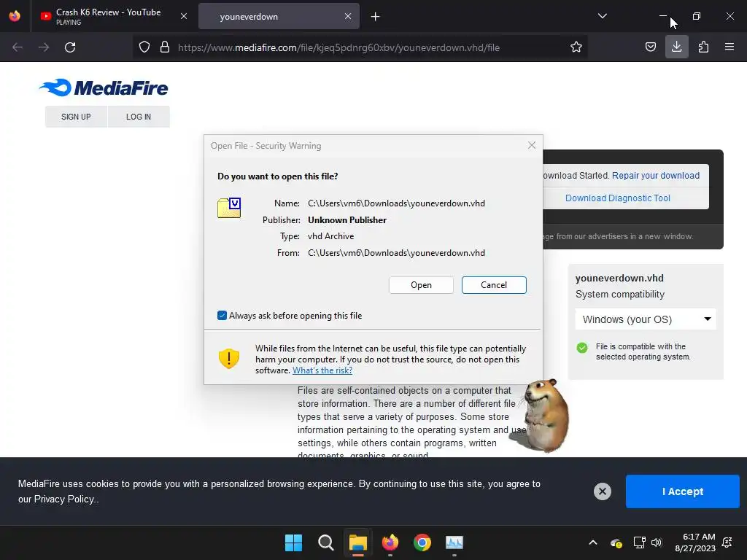747x560 pixels.
Task: Open taskbar Search
Action: pos(326,542)
